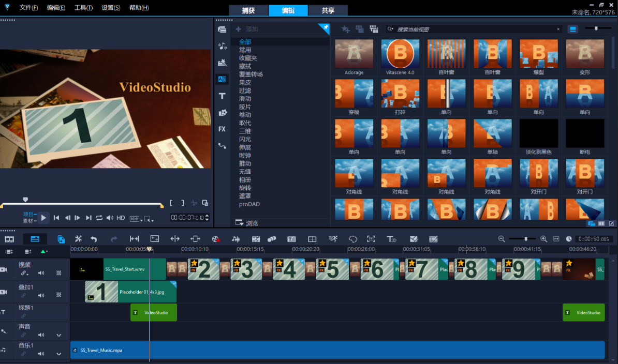Step to the next frame
The height and width of the screenshot is (364, 618).
tap(77, 218)
